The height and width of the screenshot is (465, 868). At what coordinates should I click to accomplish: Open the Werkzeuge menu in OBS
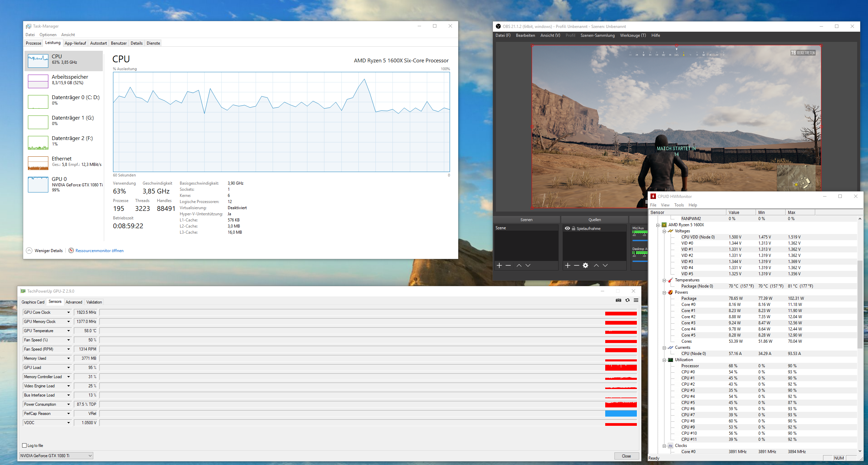point(632,35)
